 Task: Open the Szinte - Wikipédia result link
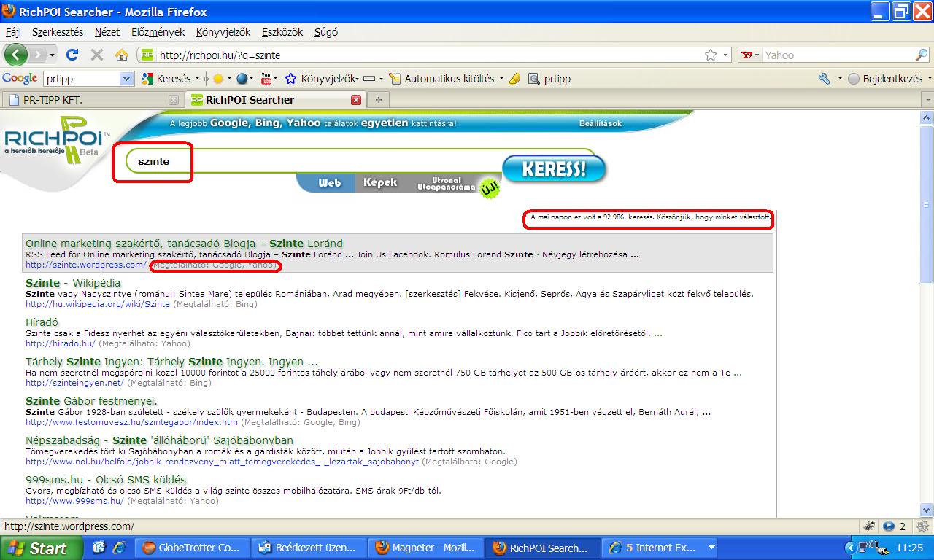click(73, 283)
